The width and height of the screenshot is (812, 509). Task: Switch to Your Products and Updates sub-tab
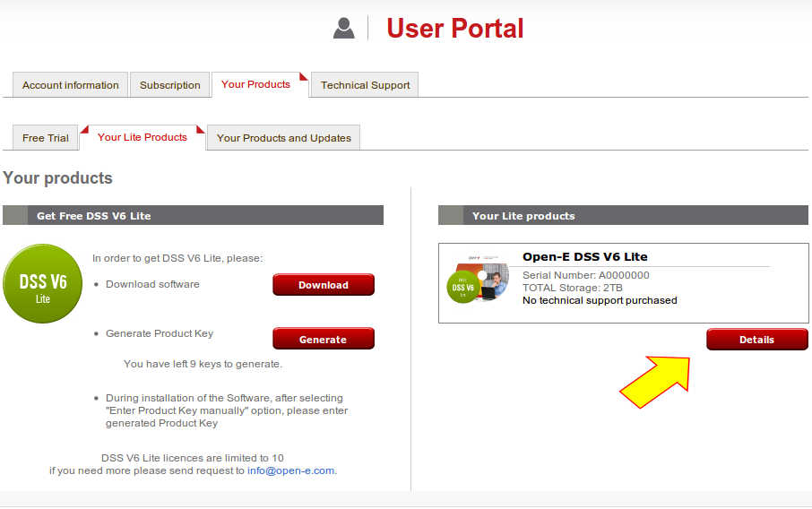(x=284, y=138)
